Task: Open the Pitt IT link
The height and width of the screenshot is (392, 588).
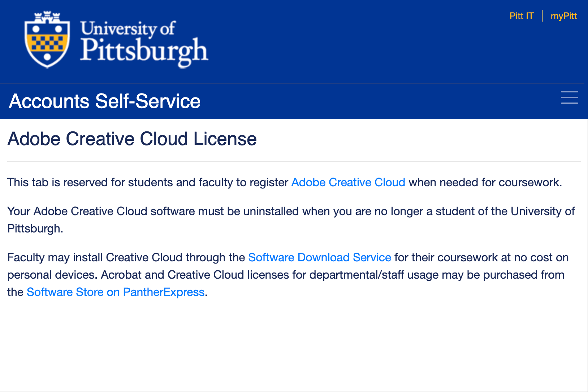Action: click(x=521, y=16)
